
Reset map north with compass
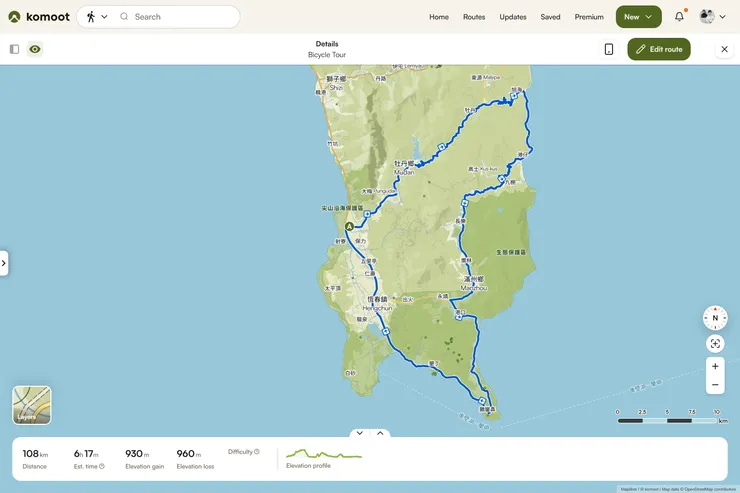click(715, 318)
